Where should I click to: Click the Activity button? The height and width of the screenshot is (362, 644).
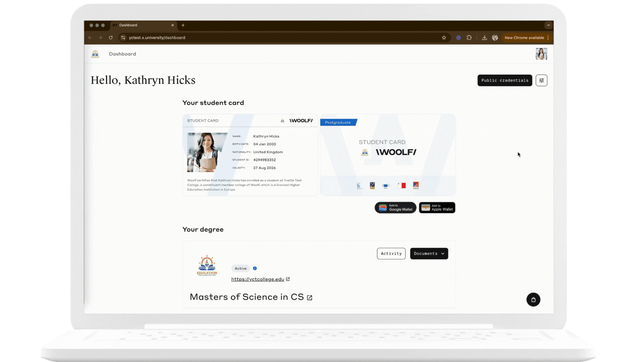pyautogui.click(x=391, y=253)
